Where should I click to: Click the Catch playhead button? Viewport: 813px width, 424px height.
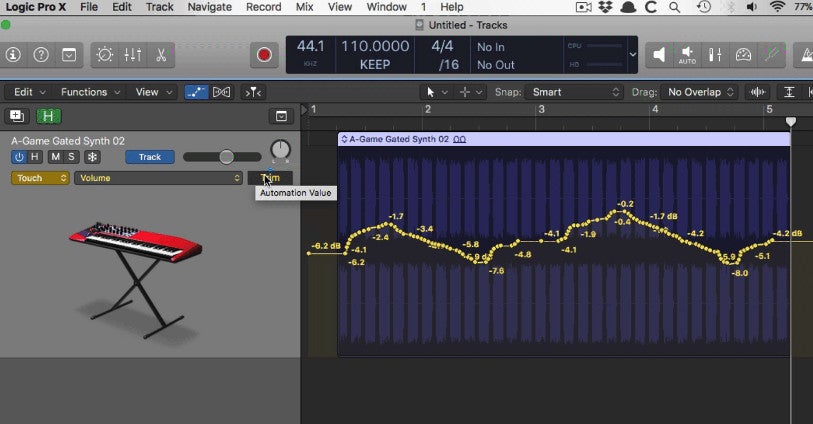(253, 92)
